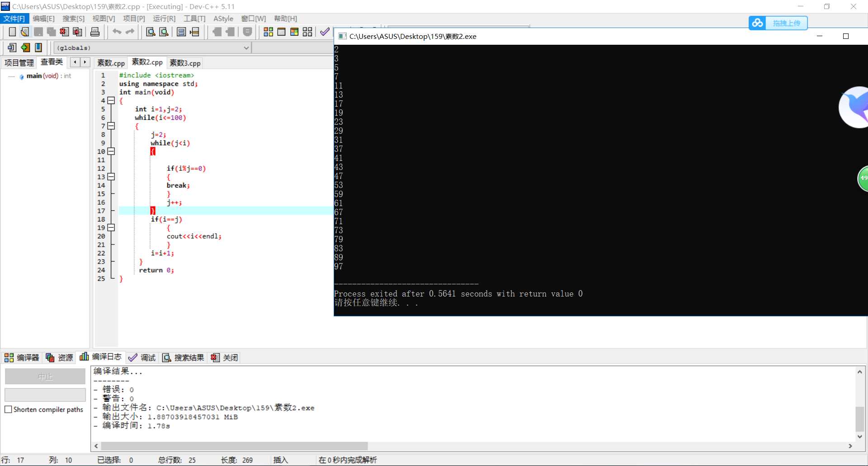Click the New project icon in second toolbar

pos(12,47)
